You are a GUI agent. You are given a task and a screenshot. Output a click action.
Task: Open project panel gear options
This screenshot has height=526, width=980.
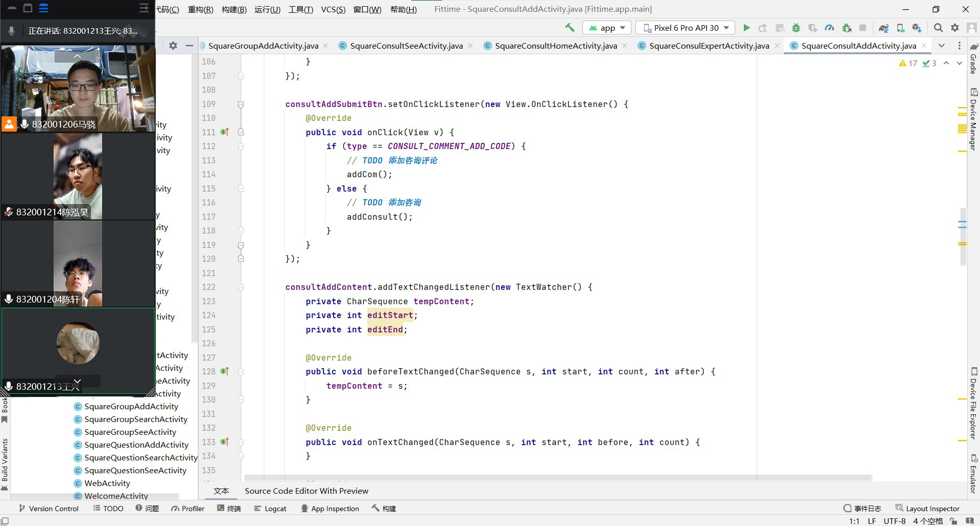pos(173,46)
